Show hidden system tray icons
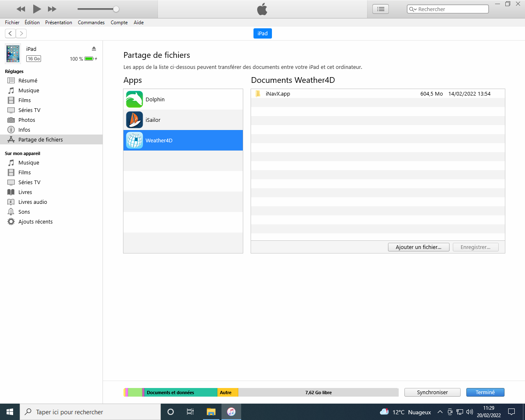 pyautogui.click(x=440, y=412)
